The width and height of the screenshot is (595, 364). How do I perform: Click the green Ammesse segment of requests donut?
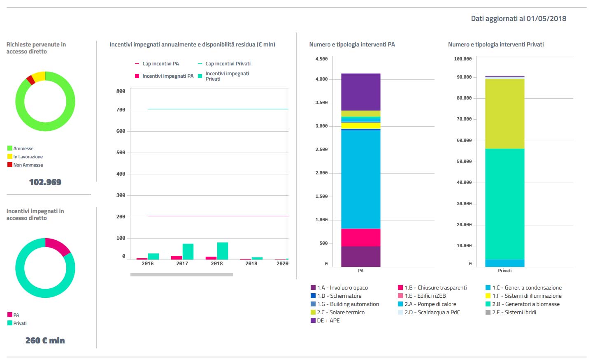pos(45,127)
